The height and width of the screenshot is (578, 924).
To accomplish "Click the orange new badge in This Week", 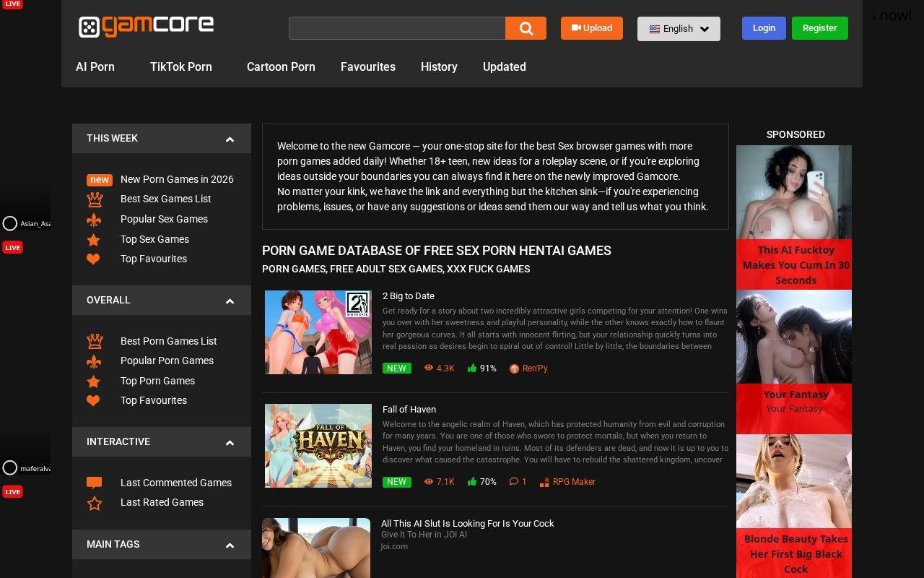I will [x=100, y=180].
